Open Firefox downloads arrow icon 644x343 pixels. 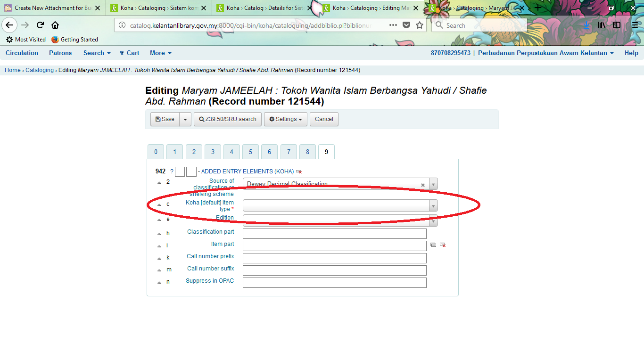point(586,25)
